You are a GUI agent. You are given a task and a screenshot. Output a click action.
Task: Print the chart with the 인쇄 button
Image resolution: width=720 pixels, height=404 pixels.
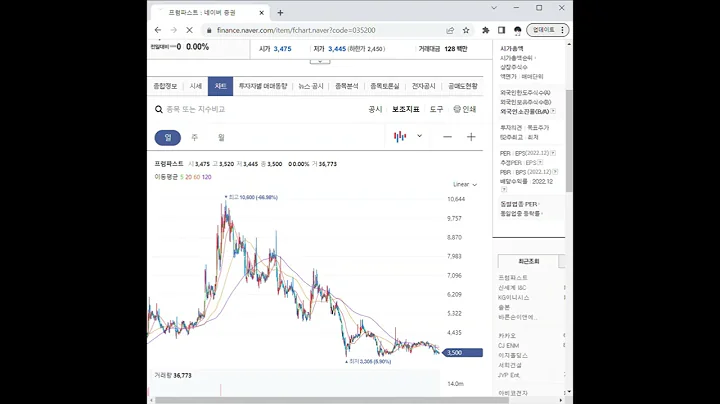point(465,109)
